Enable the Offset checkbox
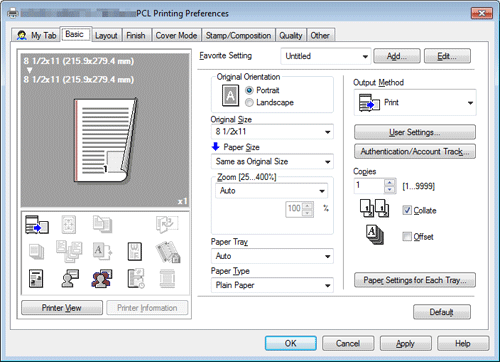 (407, 236)
